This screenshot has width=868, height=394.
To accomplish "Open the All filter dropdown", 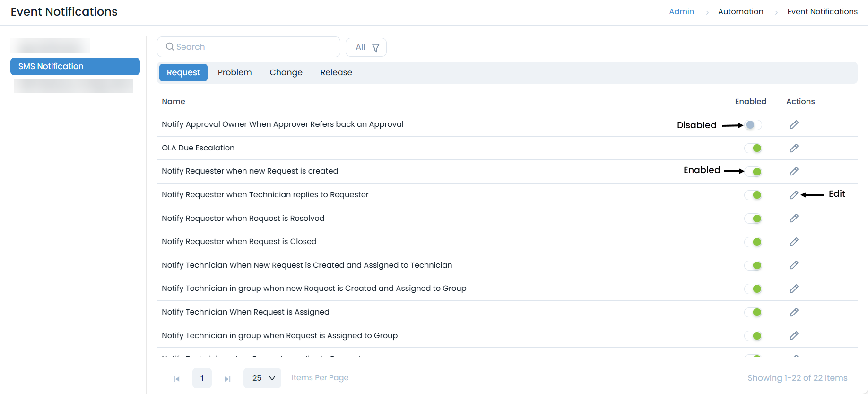I will click(366, 47).
